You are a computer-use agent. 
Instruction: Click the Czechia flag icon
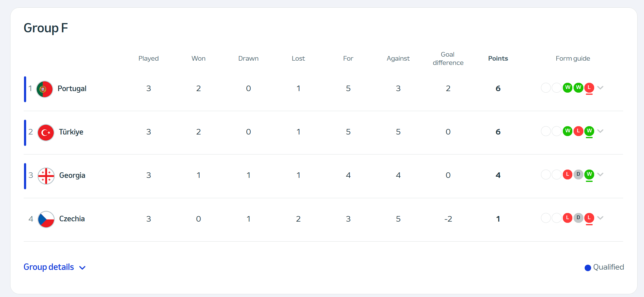(46, 219)
